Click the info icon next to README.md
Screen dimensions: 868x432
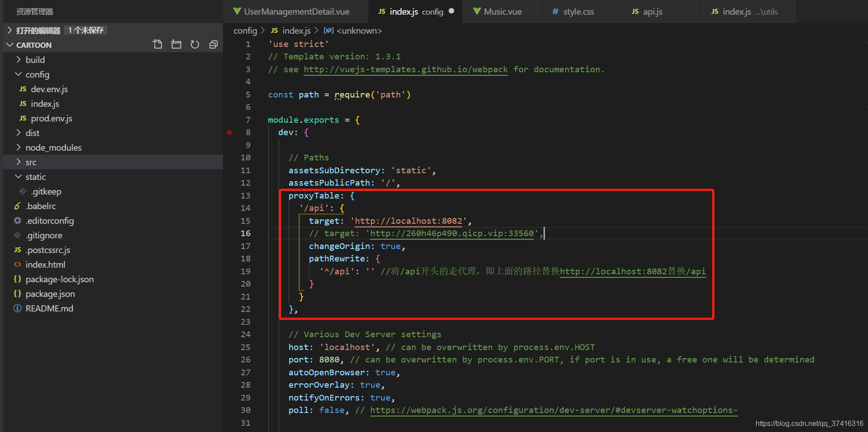(x=17, y=308)
